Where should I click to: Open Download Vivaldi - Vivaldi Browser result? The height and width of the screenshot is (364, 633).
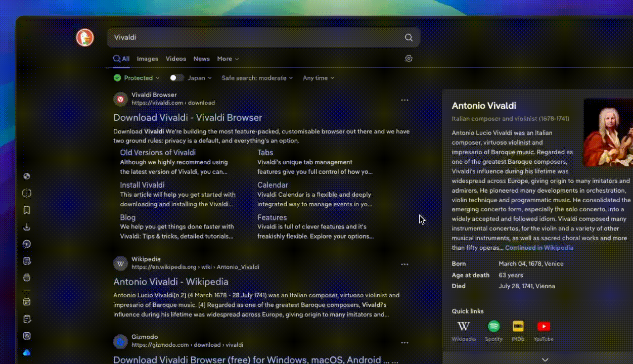click(188, 118)
